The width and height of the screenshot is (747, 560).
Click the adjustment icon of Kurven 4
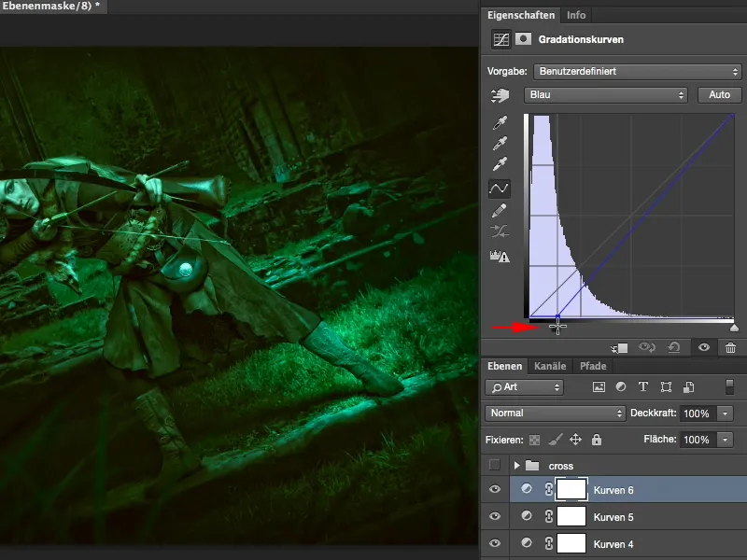[x=527, y=543]
